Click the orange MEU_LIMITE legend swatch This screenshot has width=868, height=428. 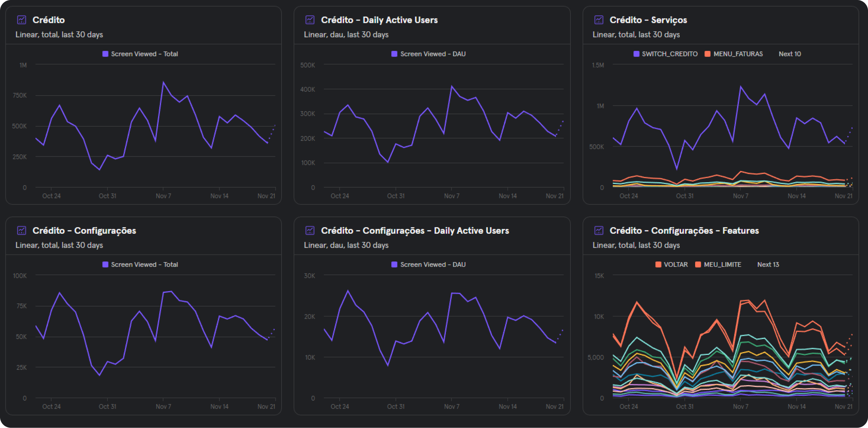click(698, 264)
